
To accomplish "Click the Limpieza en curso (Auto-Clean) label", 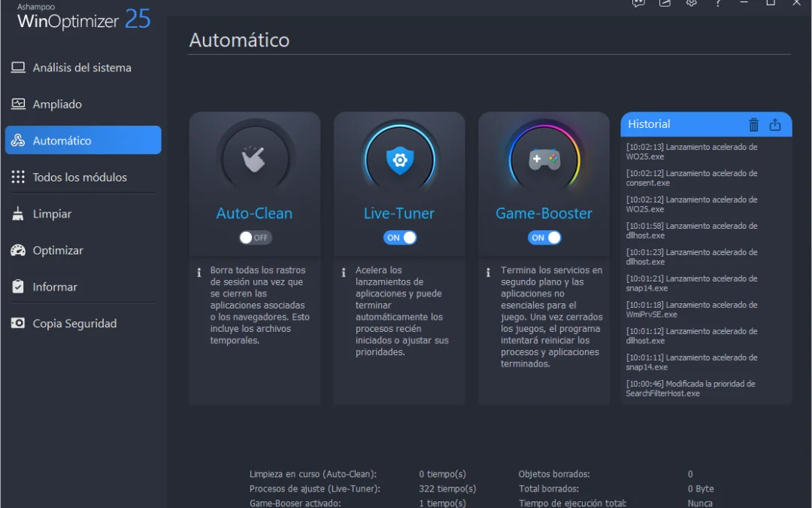I will (x=313, y=474).
